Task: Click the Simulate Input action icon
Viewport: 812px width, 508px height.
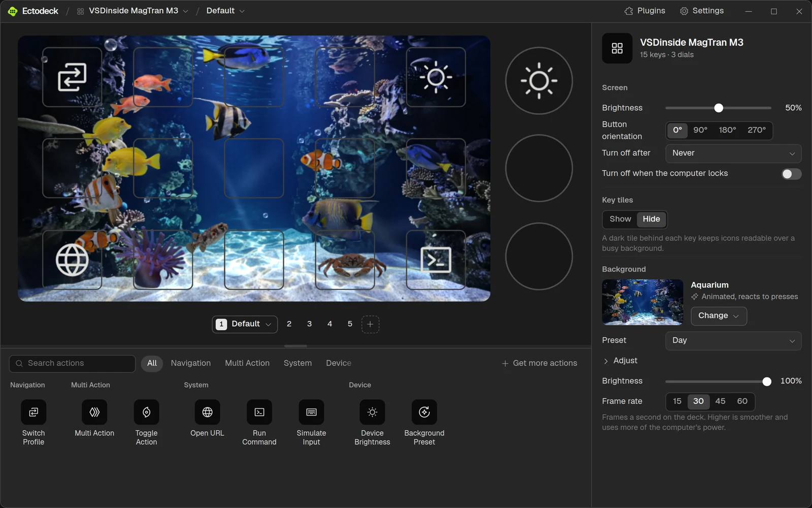Action: [312, 412]
